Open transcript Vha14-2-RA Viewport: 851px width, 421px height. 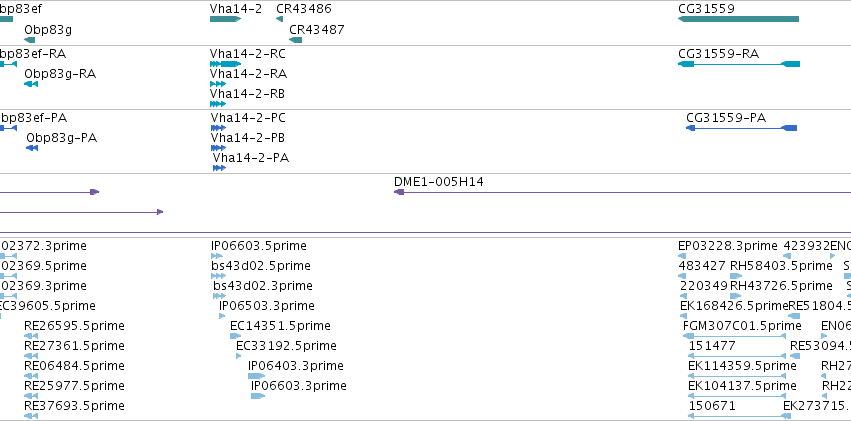click(218, 84)
